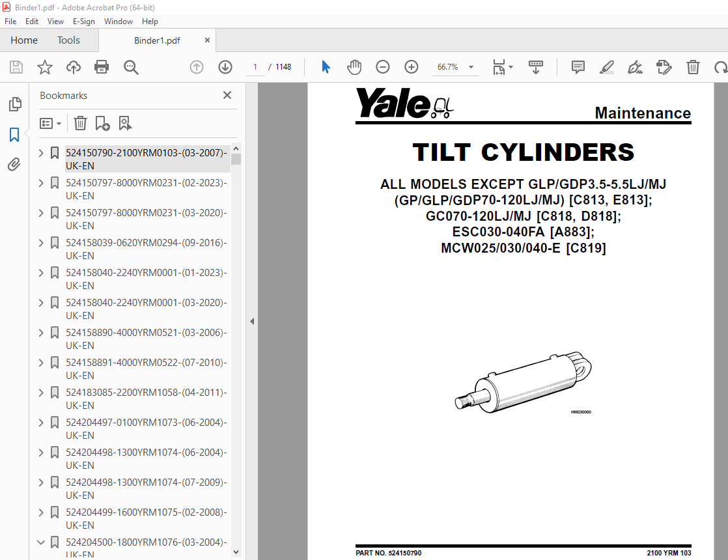This screenshot has height=560, width=728.
Task: Open the Help menu
Action: (x=150, y=21)
